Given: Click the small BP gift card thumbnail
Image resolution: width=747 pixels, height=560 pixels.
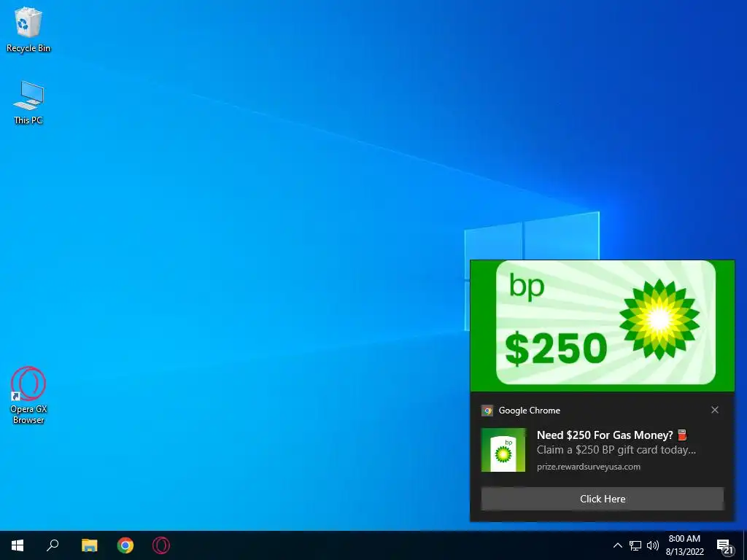Looking at the screenshot, I should tap(503, 450).
